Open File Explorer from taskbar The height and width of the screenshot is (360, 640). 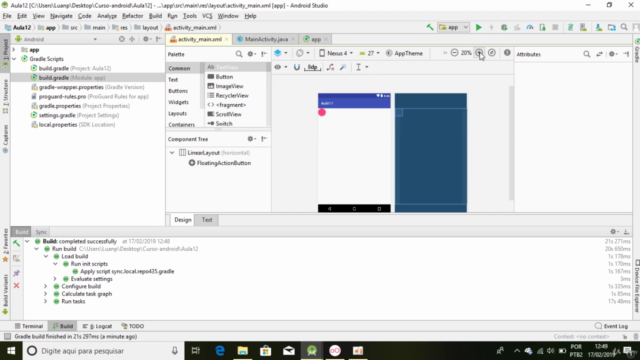coord(243,351)
